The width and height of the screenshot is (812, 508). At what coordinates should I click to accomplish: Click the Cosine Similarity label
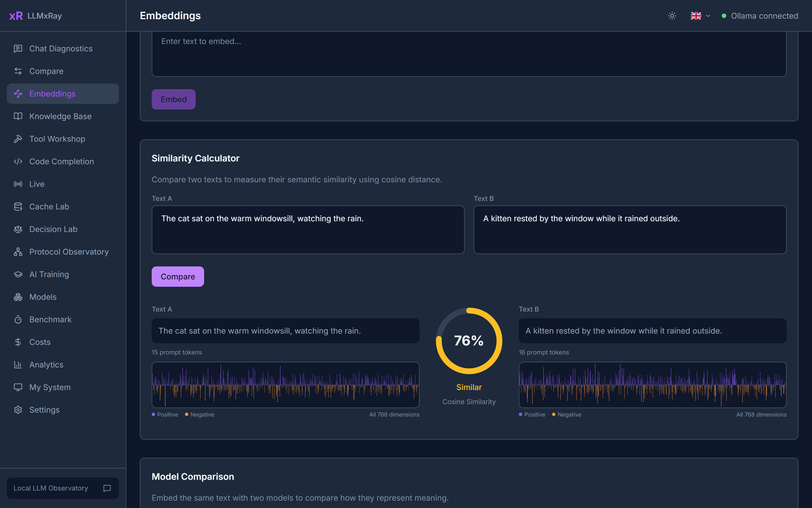click(469, 402)
